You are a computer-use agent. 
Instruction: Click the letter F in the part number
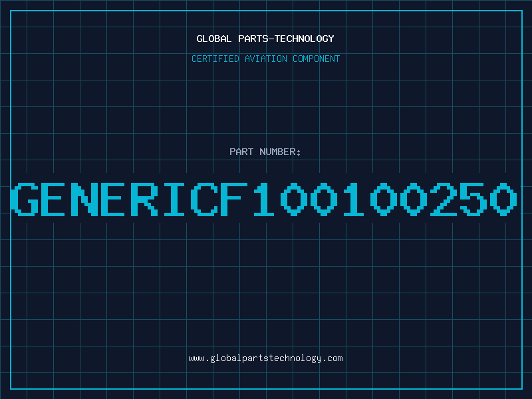pyautogui.click(x=234, y=199)
